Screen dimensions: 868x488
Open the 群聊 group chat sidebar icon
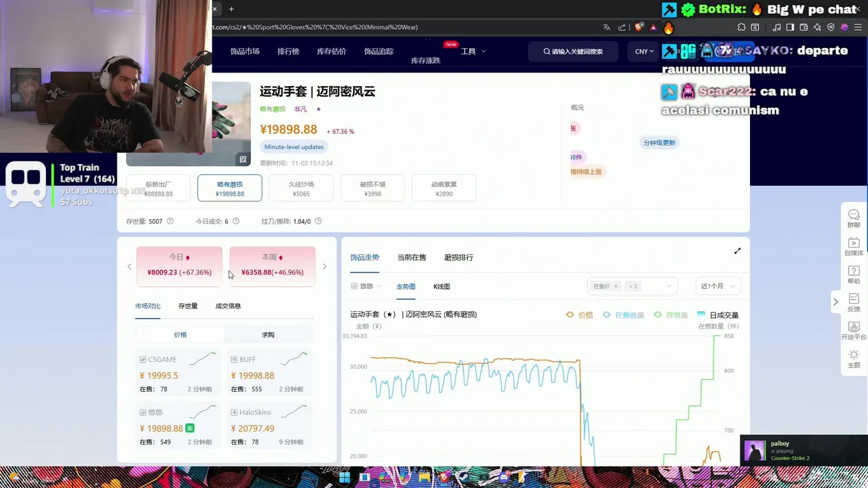point(854,218)
